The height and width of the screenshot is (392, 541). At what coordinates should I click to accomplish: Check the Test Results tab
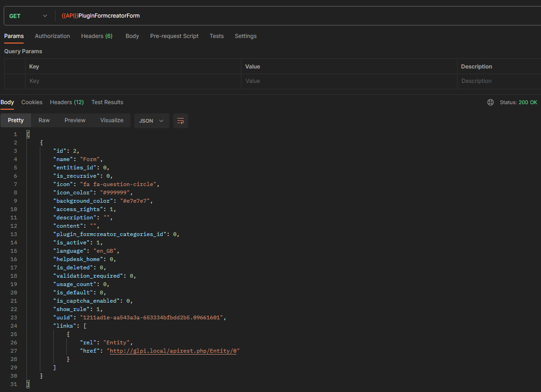[107, 102]
